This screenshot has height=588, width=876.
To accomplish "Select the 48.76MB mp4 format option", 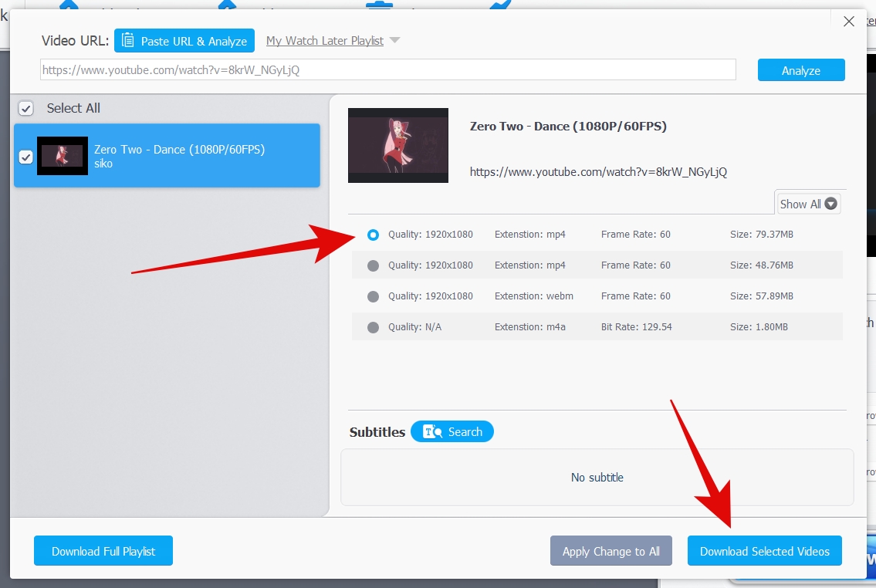I will (x=374, y=265).
